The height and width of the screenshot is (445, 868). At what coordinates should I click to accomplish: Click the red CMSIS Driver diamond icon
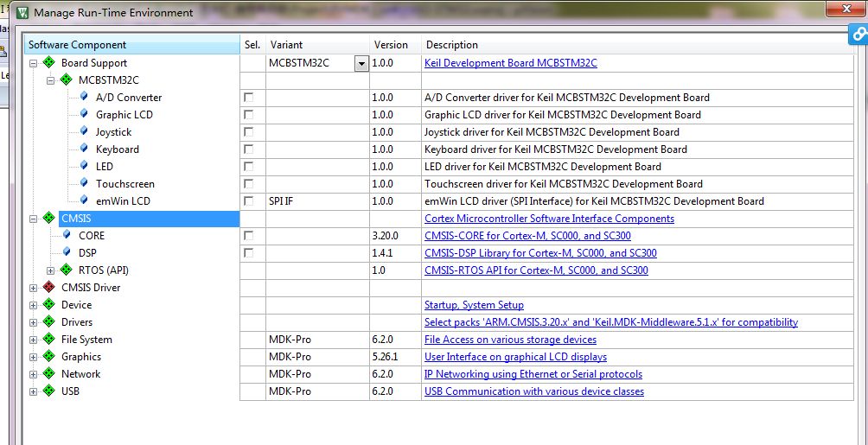coord(48,287)
